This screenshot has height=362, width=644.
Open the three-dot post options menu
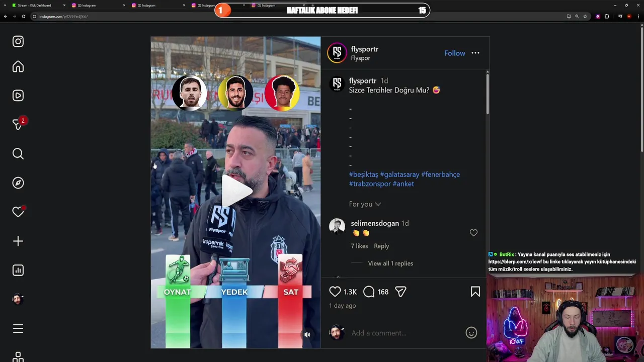click(x=475, y=53)
